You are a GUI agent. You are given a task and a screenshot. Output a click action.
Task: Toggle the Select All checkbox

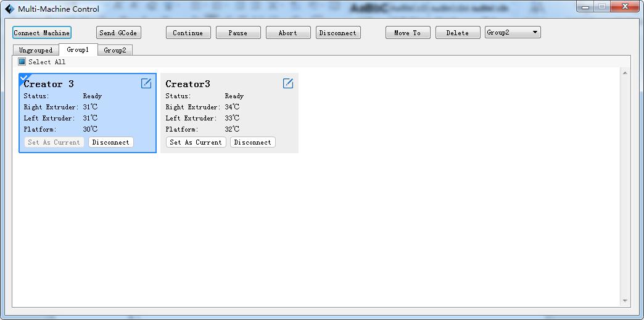point(22,62)
